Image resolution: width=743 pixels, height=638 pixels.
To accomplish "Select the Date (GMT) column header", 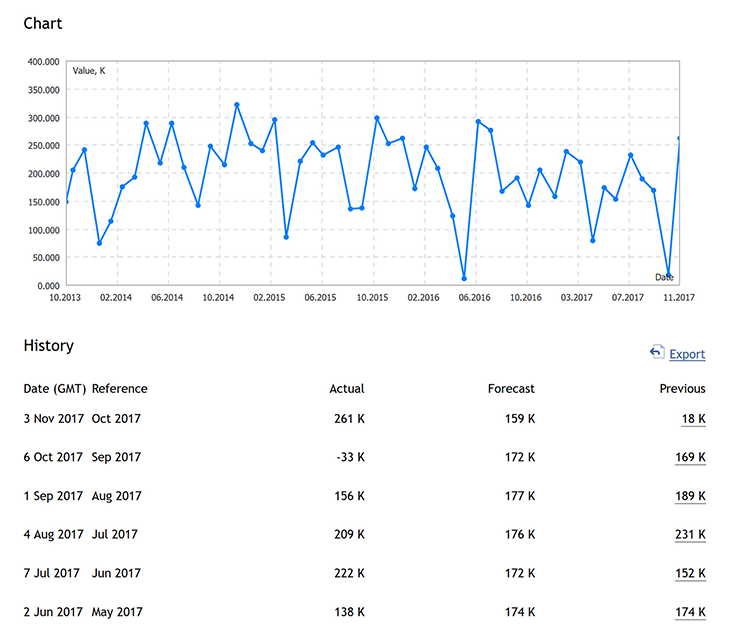I will (x=55, y=389).
